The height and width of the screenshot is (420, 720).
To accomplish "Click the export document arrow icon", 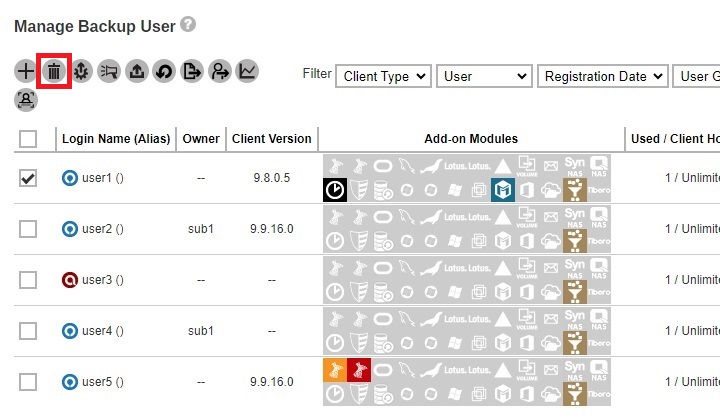I will [x=192, y=71].
